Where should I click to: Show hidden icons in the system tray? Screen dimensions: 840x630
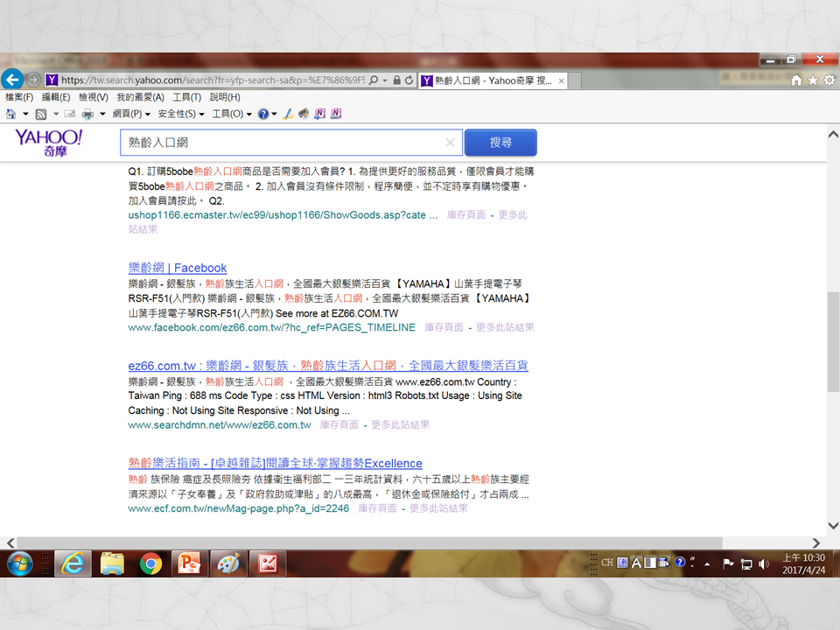pyautogui.click(x=707, y=564)
